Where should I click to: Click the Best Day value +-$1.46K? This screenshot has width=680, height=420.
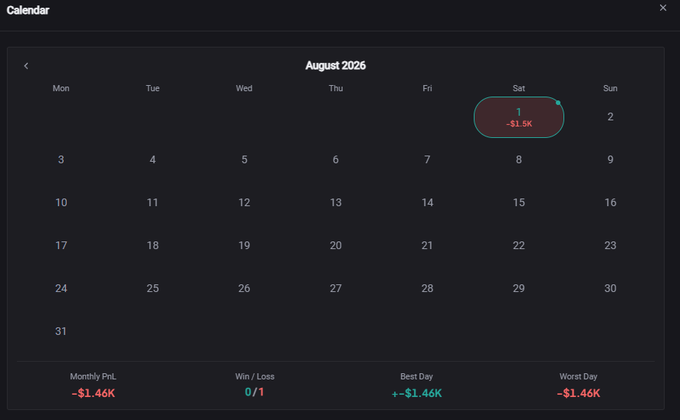tap(417, 393)
